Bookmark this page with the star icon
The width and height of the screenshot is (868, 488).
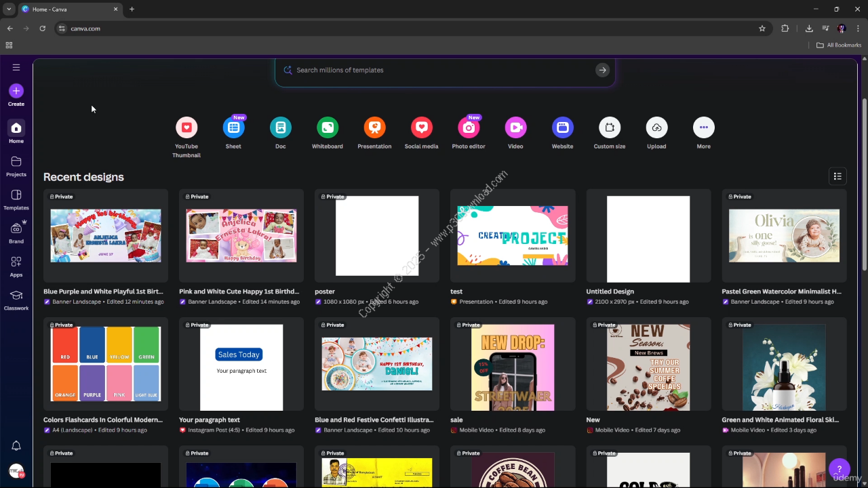tap(762, 28)
